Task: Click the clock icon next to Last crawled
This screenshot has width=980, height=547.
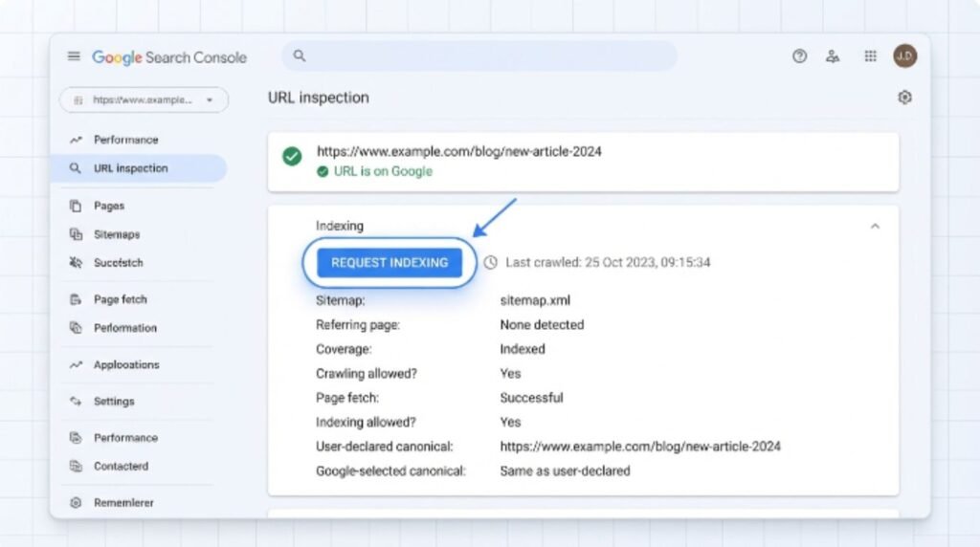Action: coord(491,262)
